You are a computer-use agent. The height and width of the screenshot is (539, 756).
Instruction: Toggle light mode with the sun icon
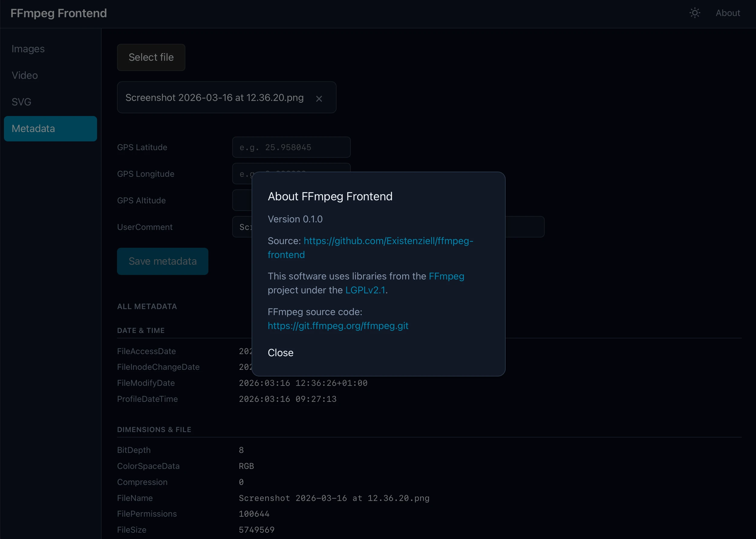click(695, 13)
